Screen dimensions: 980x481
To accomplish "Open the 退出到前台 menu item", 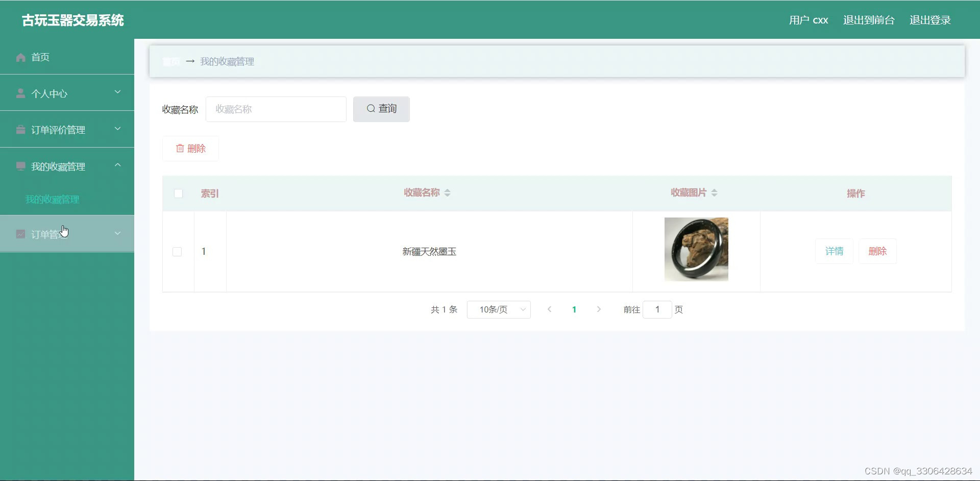I will (x=868, y=20).
